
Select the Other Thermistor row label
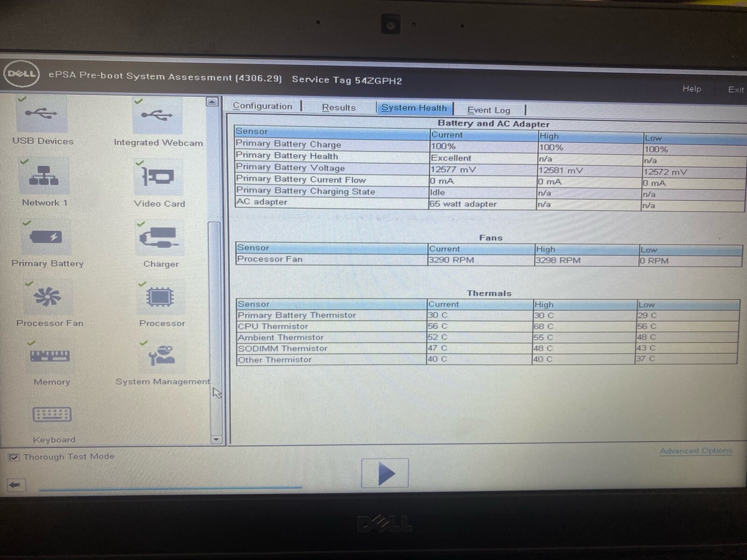tap(275, 359)
